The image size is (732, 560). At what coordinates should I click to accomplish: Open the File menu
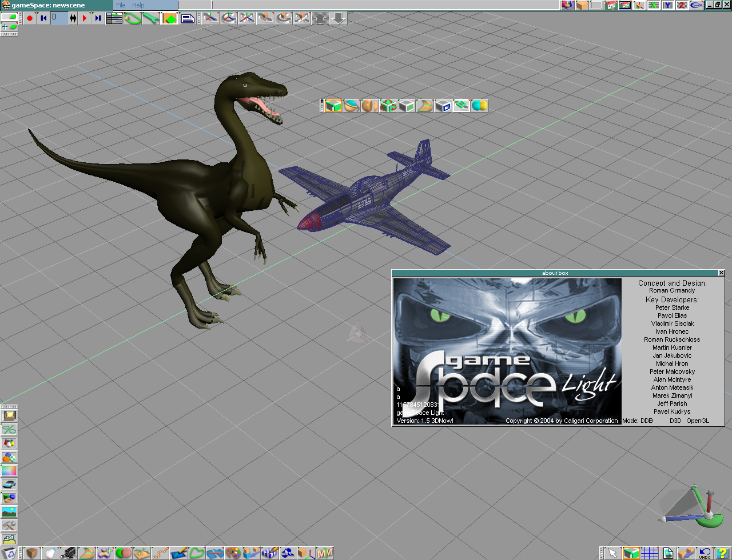121,5
